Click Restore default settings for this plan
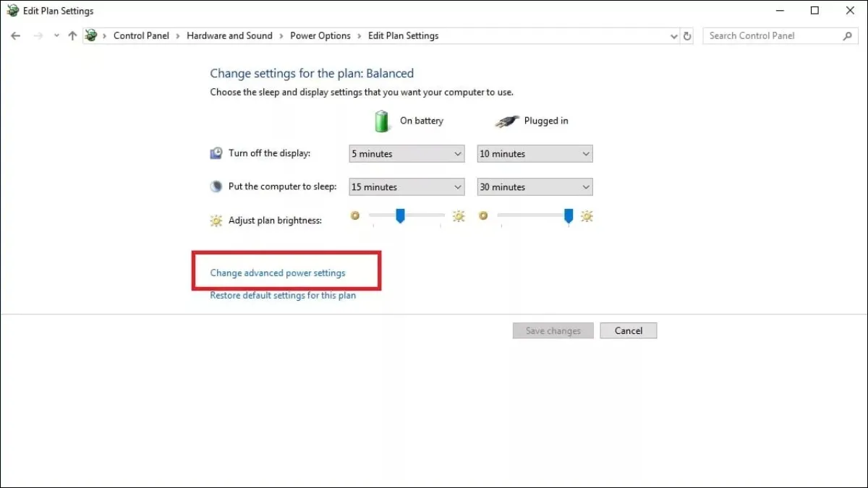Screen dimensions: 868x488 tap(283, 295)
